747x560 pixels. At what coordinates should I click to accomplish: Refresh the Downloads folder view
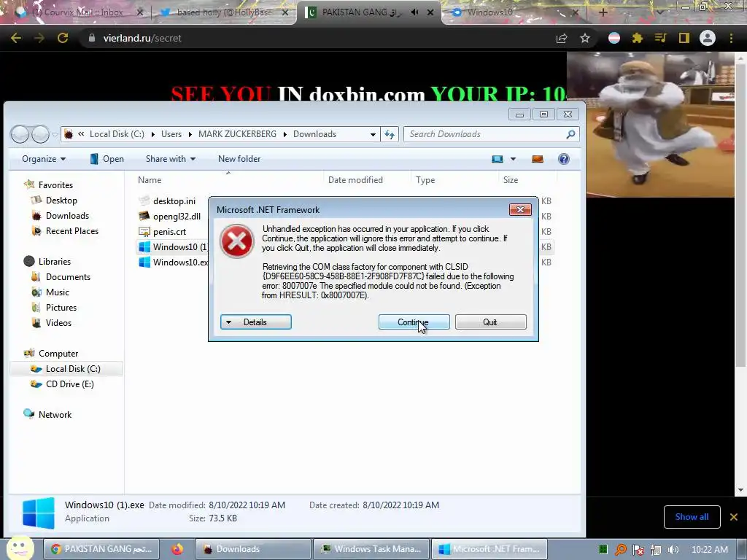[x=390, y=134]
